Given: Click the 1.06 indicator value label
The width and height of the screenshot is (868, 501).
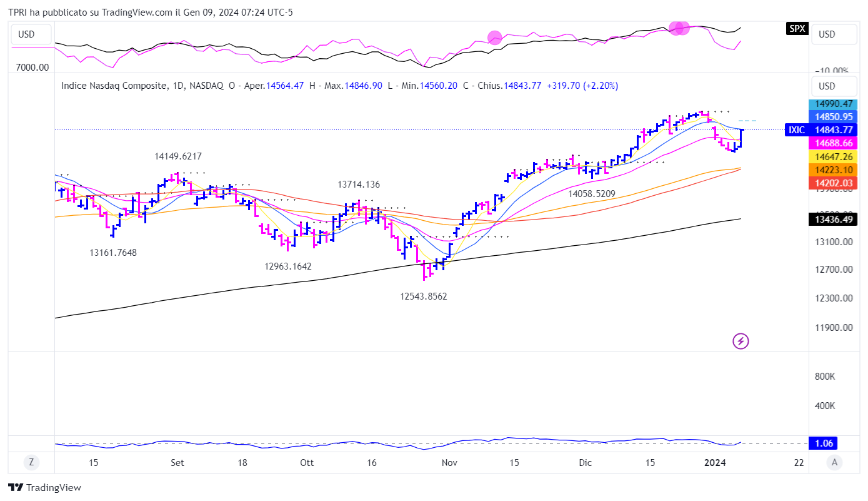Looking at the screenshot, I should point(823,443).
